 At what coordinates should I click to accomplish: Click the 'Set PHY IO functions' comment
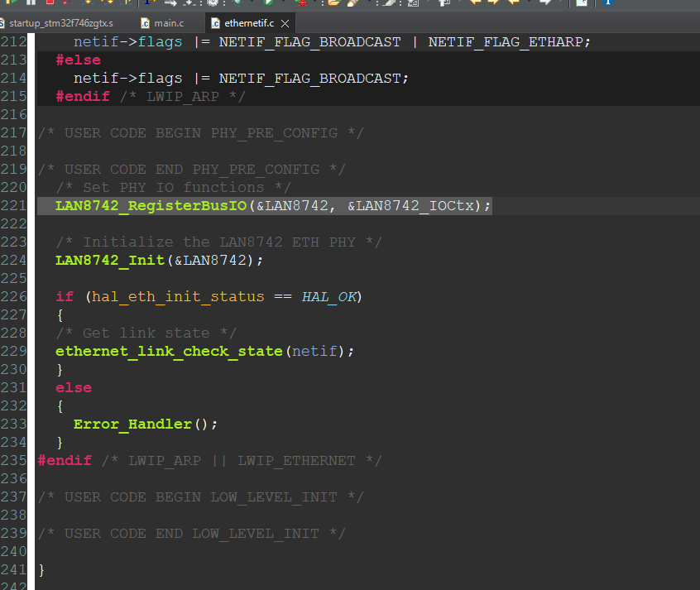(173, 188)
